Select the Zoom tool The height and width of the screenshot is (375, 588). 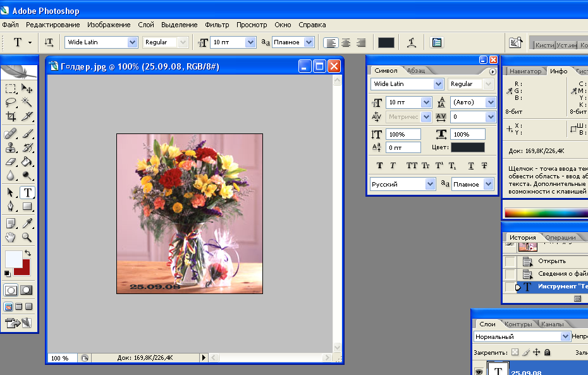(x=27, y=237)
